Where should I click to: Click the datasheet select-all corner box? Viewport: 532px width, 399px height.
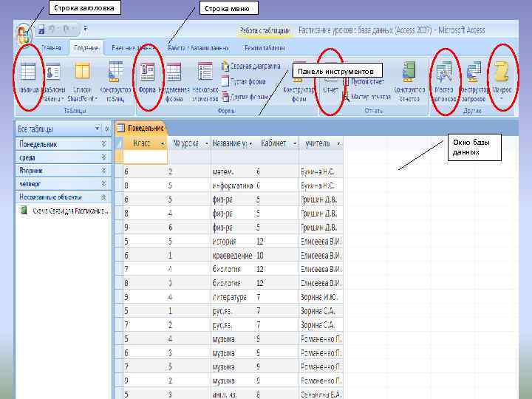119,143
